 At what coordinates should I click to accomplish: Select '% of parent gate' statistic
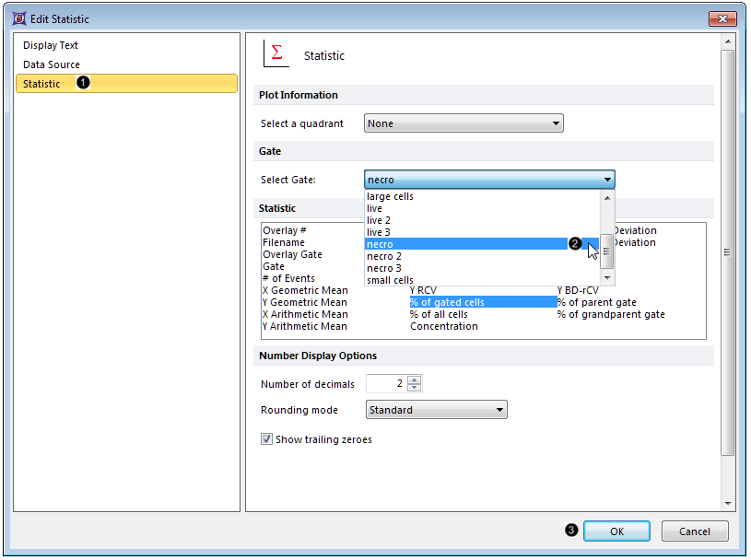click(596, 302)
